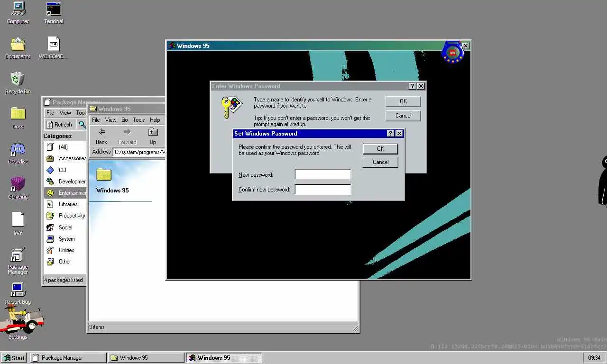
Task: Click the explorer window resize grip
Action: 355,328
